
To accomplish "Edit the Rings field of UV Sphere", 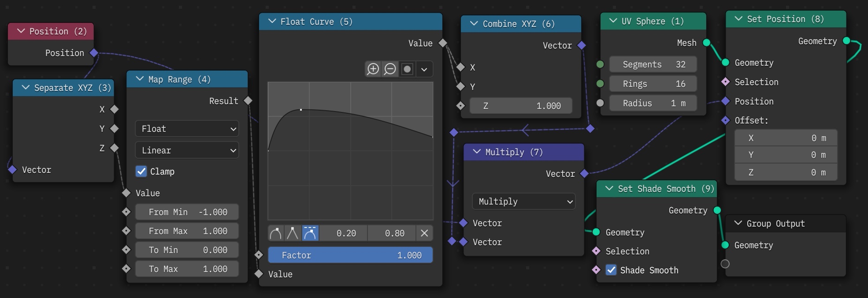I will (x=653, y=84).
